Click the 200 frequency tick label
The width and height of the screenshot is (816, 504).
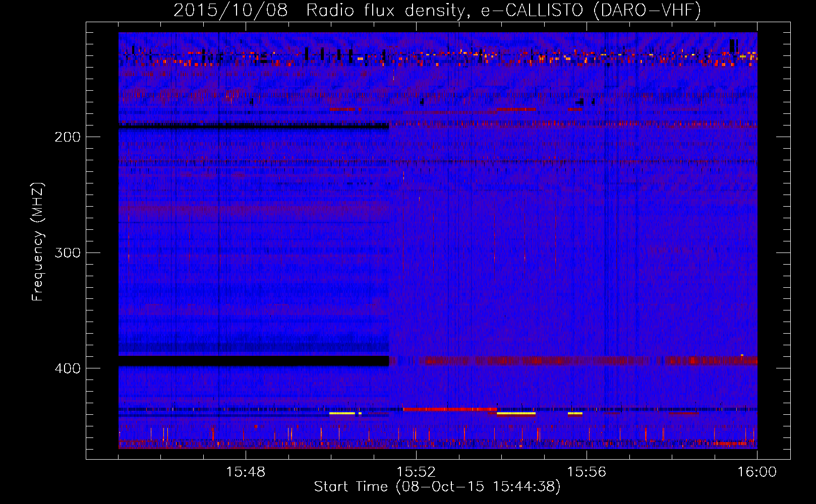(x=68, y=137)
